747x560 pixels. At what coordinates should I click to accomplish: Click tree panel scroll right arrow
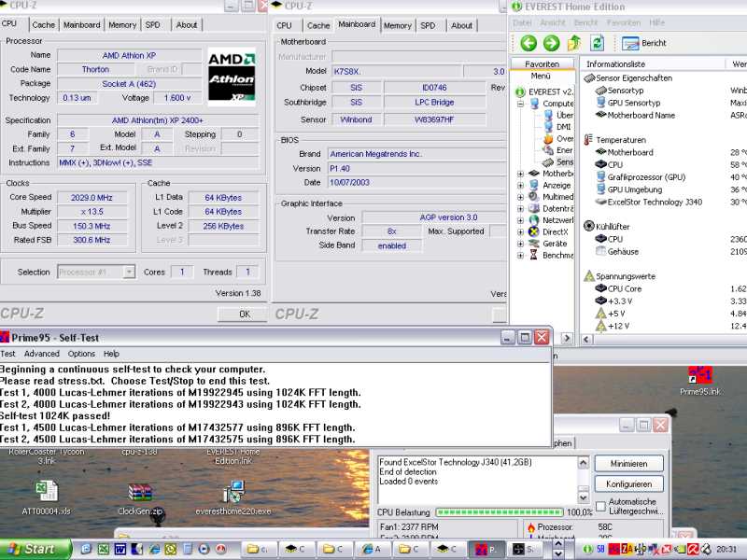[x=567, y=339]
